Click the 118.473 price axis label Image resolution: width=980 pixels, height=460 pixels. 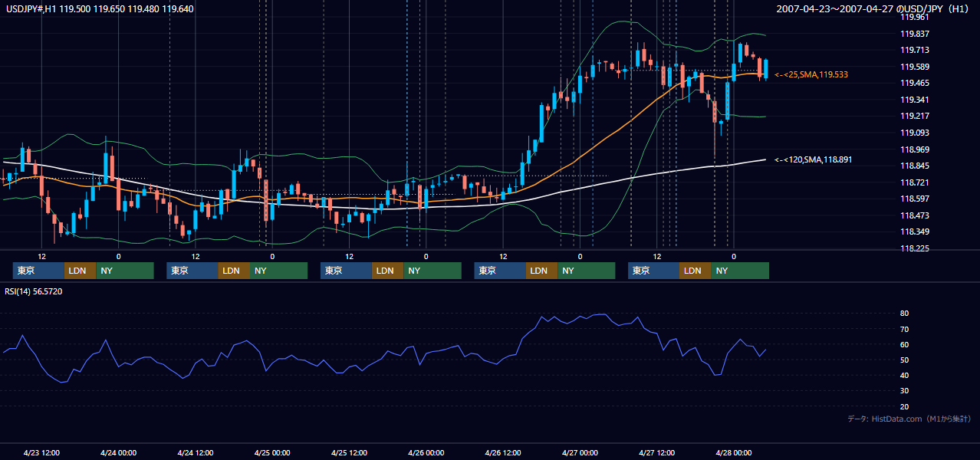[x=915, y=215]
